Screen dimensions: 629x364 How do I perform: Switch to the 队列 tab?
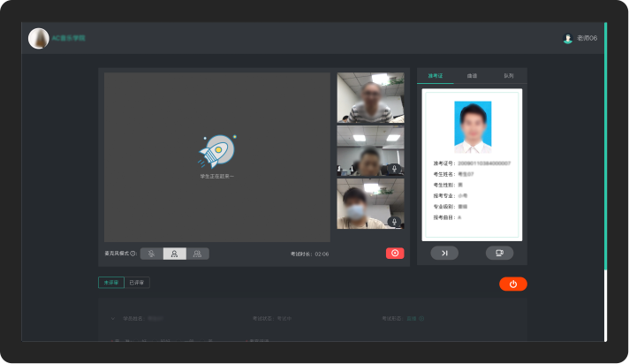pos(509,76)
